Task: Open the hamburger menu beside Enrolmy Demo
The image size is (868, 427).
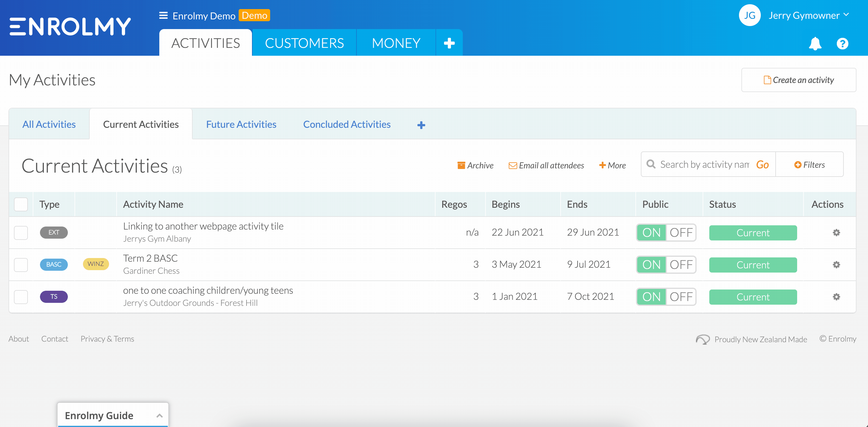Action: point(164,15)
